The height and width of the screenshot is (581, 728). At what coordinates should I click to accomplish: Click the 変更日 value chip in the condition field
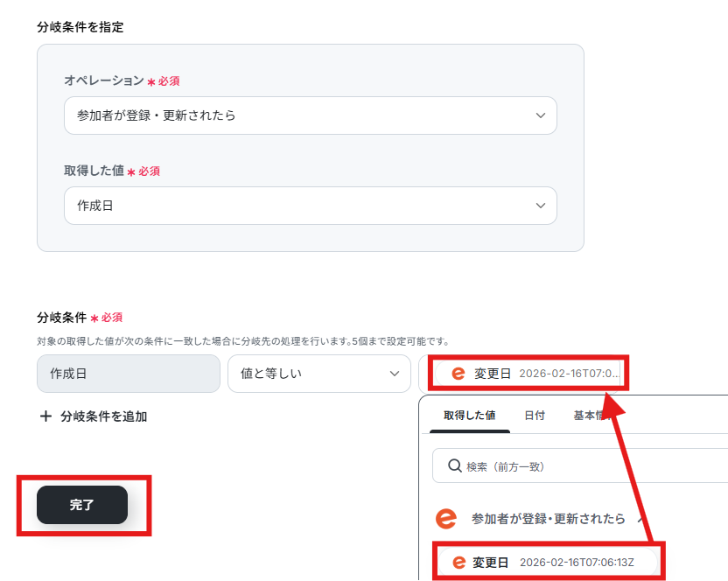[x=528, y=374]
